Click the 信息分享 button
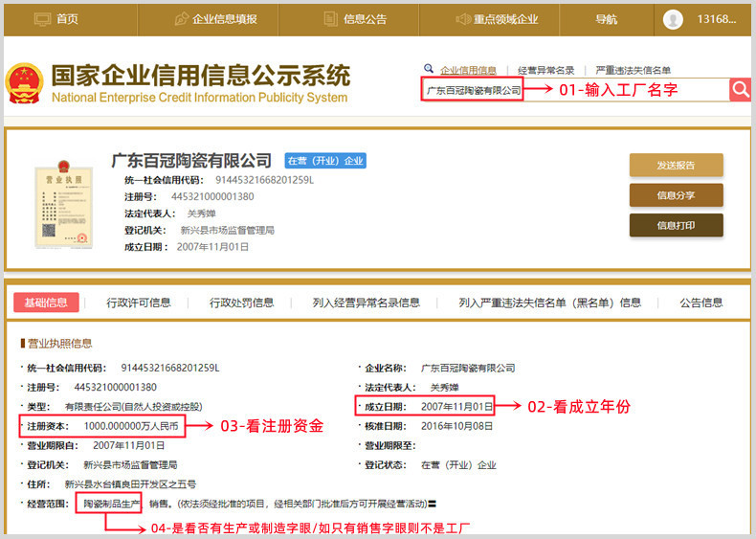Screen dimensions: 756x539 coord(676,195)
